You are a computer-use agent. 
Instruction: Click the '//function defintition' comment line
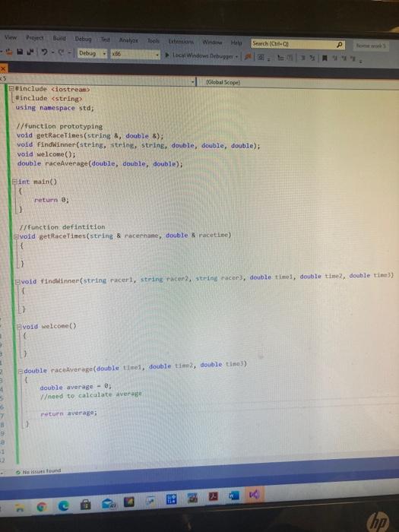pos(62,227)
